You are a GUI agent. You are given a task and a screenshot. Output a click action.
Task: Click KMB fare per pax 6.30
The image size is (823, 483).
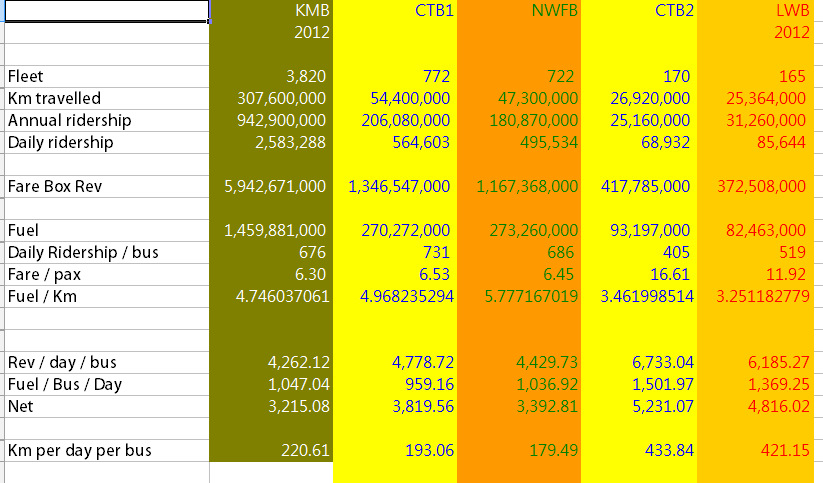point(310,275)
